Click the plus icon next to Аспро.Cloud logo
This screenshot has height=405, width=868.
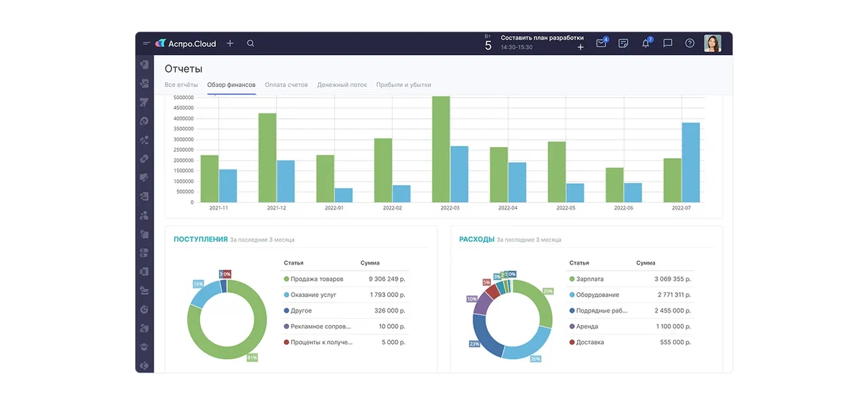pyautogui.click(x=230, y=43)
